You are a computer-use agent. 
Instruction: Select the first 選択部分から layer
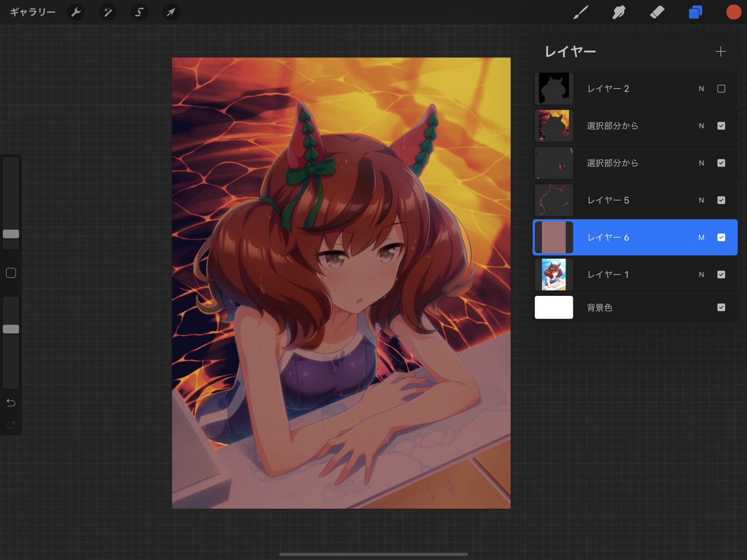point(613,126)
